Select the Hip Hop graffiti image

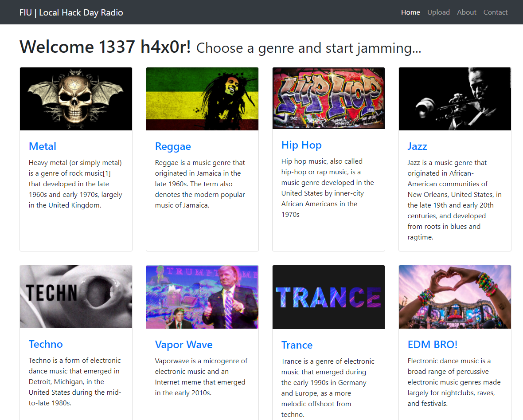pos(328,98)
